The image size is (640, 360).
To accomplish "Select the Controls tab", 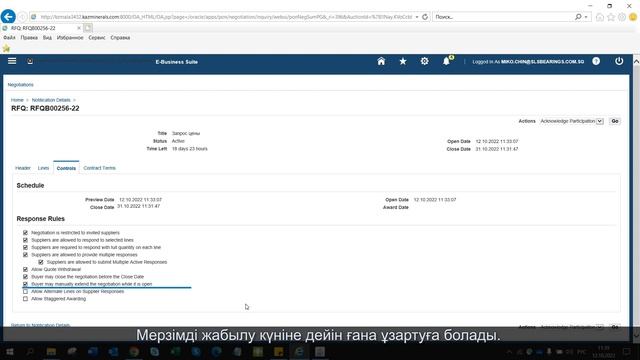I will coord(66,168).
